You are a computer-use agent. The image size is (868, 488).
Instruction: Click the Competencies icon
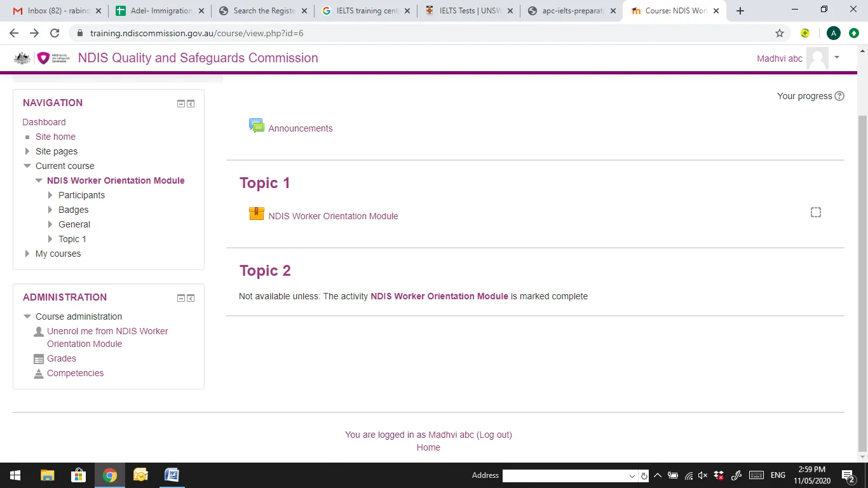click(x=39, y=374)
